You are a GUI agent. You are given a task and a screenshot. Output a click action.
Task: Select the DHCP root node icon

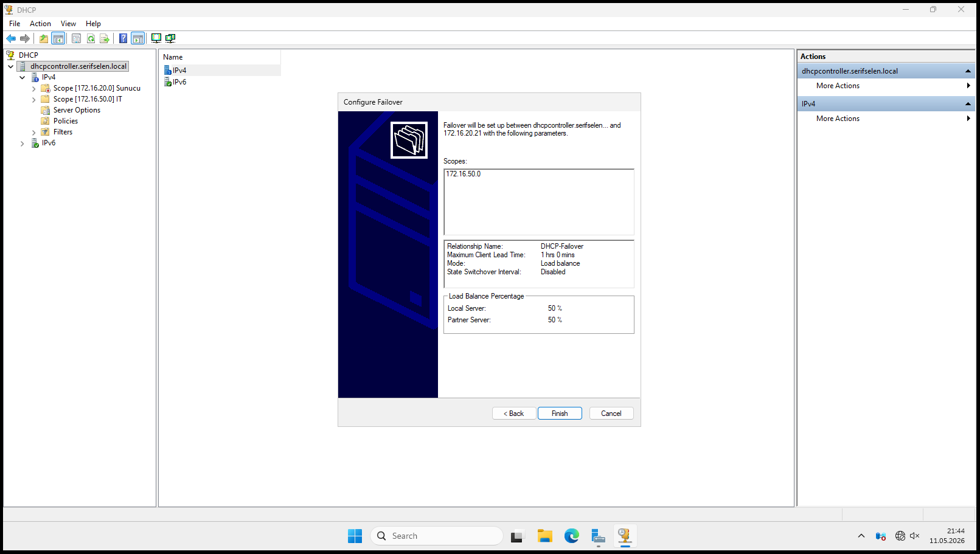click(10, 55)
